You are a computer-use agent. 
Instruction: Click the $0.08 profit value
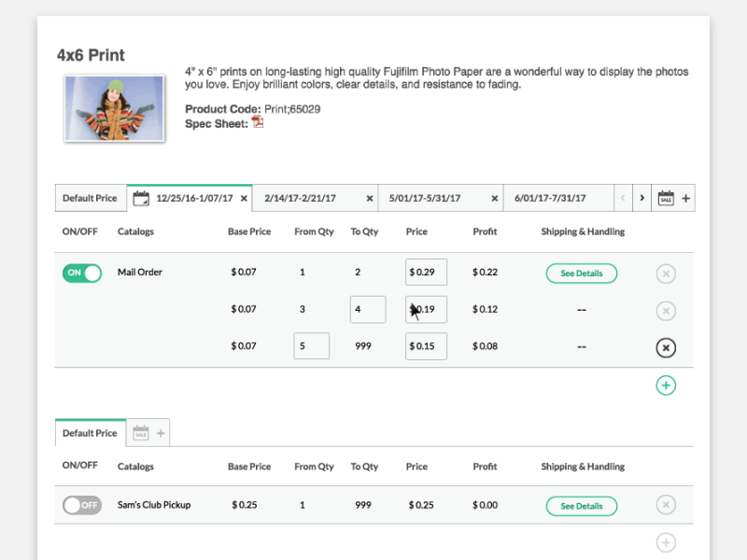coord(485,346)
